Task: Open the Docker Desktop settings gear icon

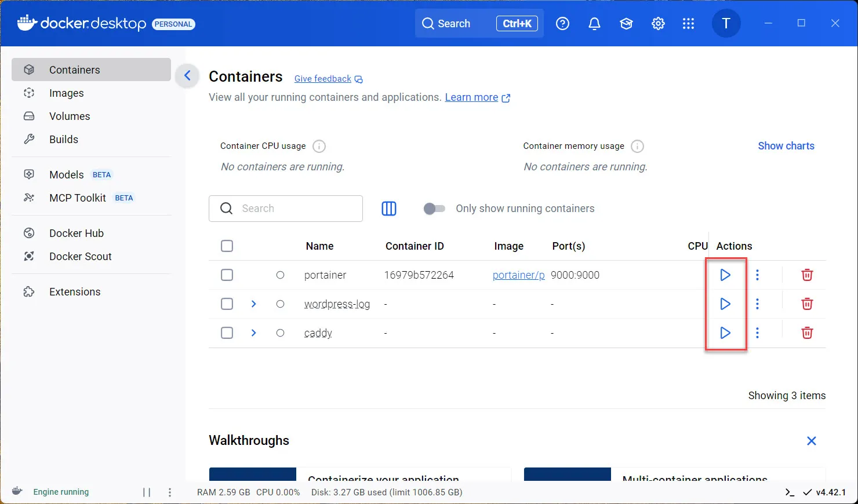Action: [658, 23]
